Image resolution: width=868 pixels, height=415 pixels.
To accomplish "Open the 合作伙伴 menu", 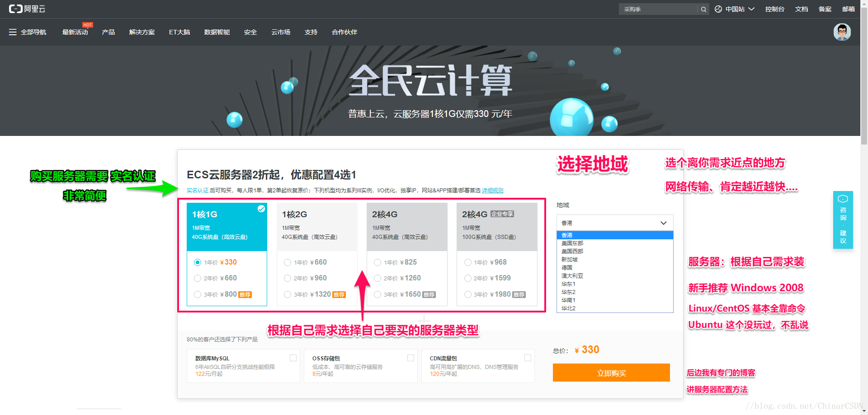I will [344, 32].
